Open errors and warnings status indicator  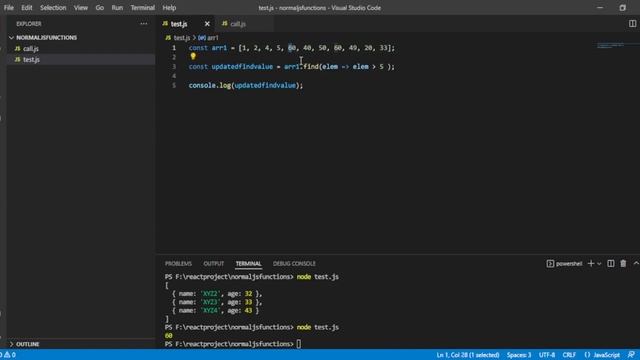coord(8,355)
